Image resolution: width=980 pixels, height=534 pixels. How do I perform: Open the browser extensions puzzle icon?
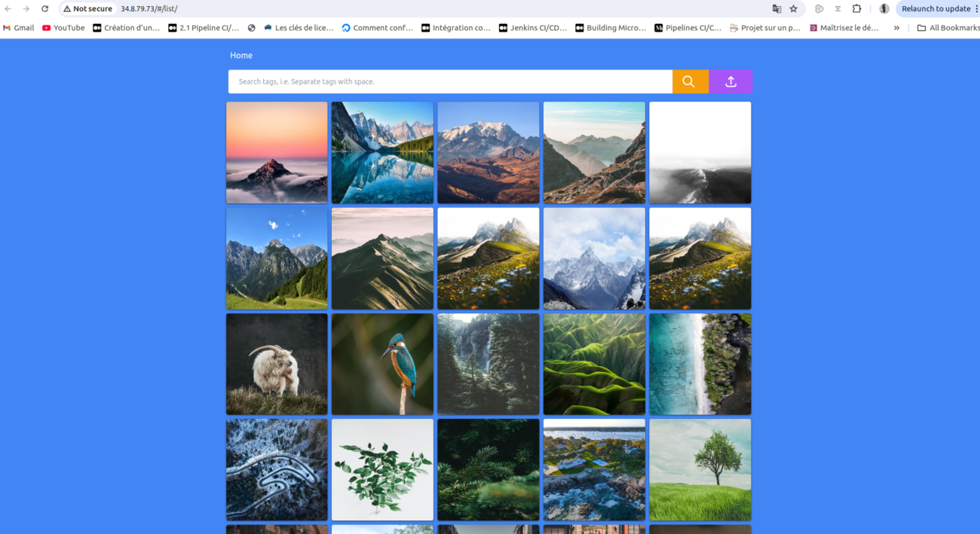(856, 9)
